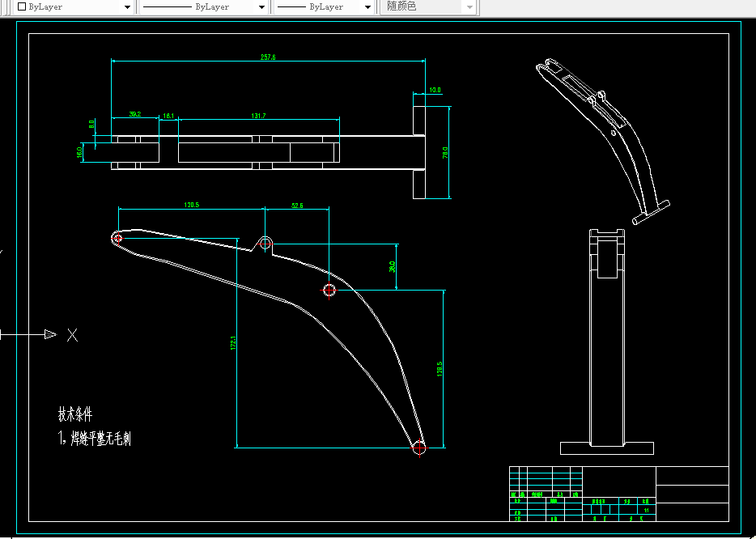The image size is (756, 539).
Task: Click the red center mark on the top lug hole
Action: (x=265, y=244)
